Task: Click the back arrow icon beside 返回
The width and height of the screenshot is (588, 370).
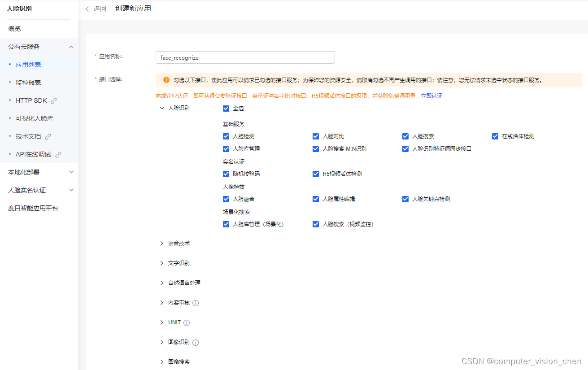Action: 87,9
